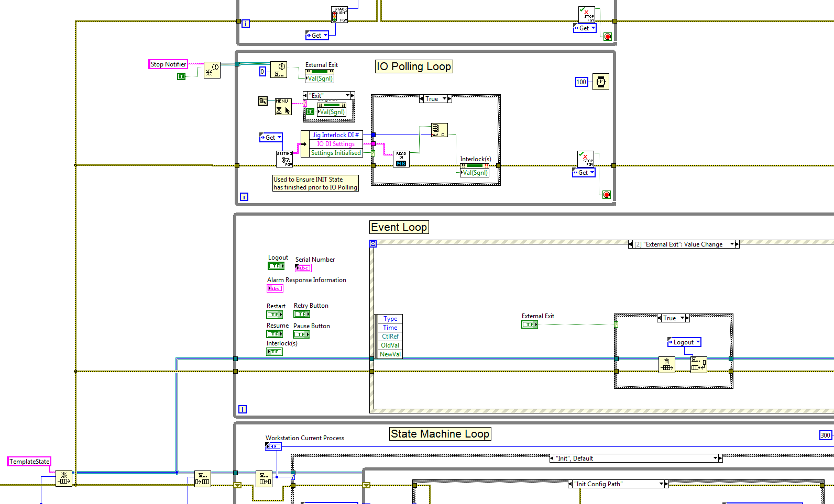Click the NewVal event data item
This screenshot has width=834, height=504.
click(x=390, y=354)
